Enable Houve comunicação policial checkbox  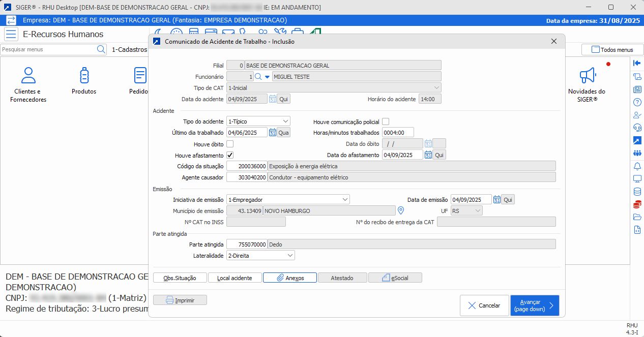pos(386,121)
